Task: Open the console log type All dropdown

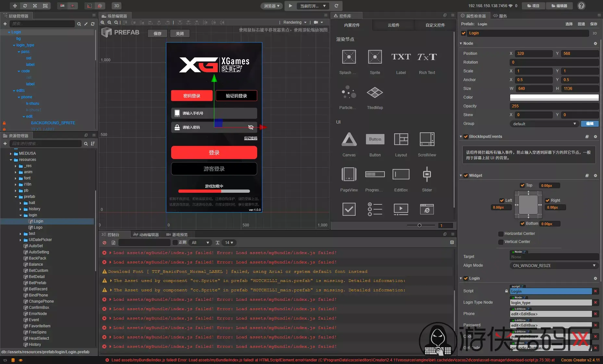Action: [201, 242]
